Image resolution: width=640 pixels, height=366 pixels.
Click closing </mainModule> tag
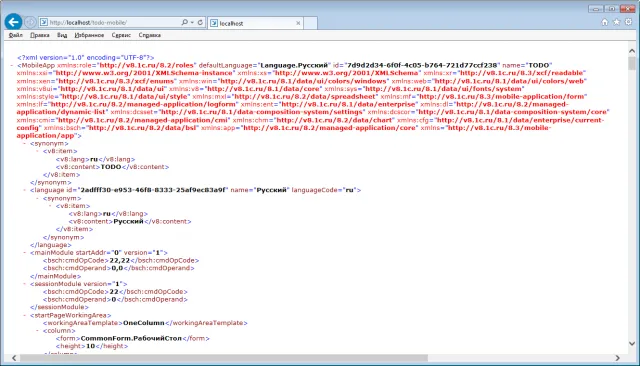(x=56, y=276)
